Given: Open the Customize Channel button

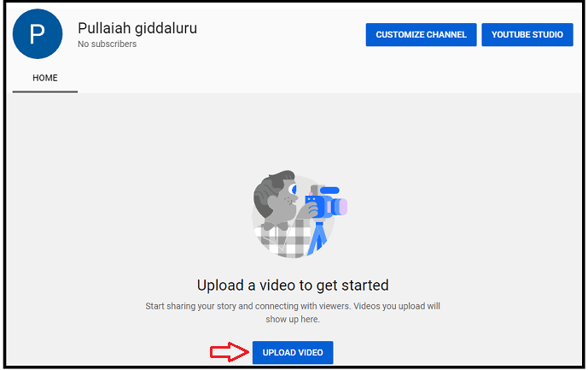Looking at the screenshot, I should point(421,34).
